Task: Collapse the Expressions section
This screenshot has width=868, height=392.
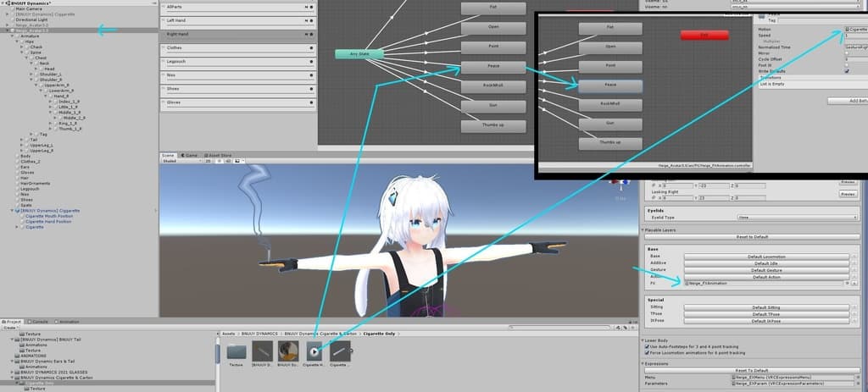Action: [x=643, y=364]
